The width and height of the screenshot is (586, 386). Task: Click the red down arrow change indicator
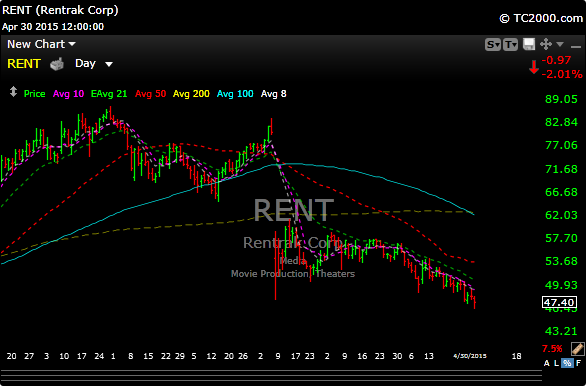click(534, 67)
